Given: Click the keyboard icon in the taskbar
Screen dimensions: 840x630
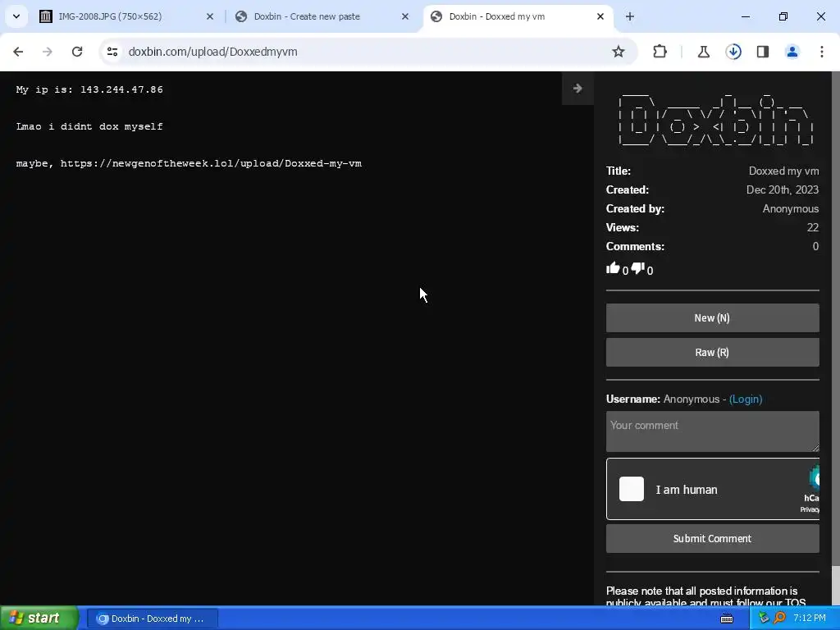Looking at the screenshot, I should point(727,619).
